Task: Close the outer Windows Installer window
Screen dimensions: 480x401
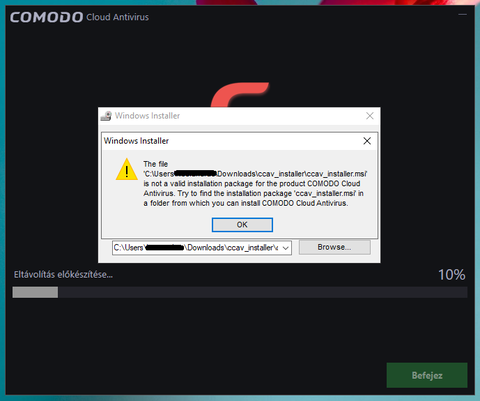Action: 370,116
